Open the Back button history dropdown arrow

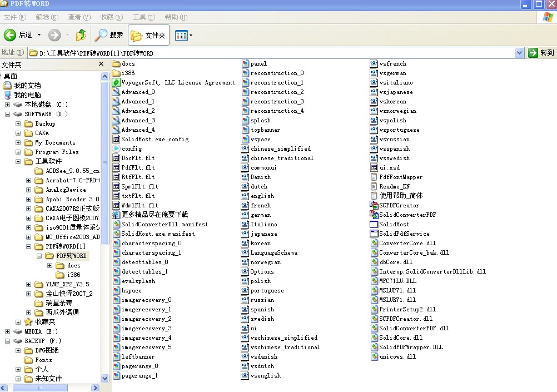[x=39, y=35]
